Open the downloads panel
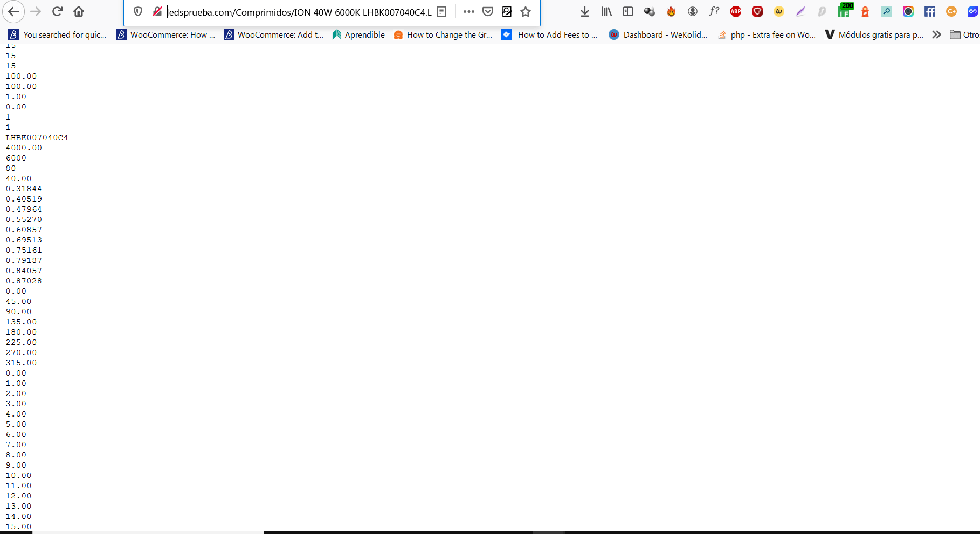The height and width of the screenshot is (534, 980). pyautogui.click(x=585, y=11)
